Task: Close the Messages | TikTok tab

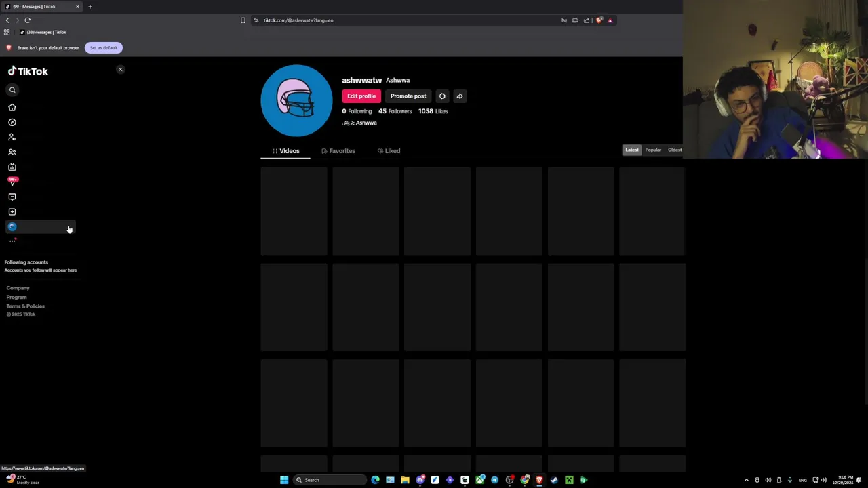Action: pos(77,7)
